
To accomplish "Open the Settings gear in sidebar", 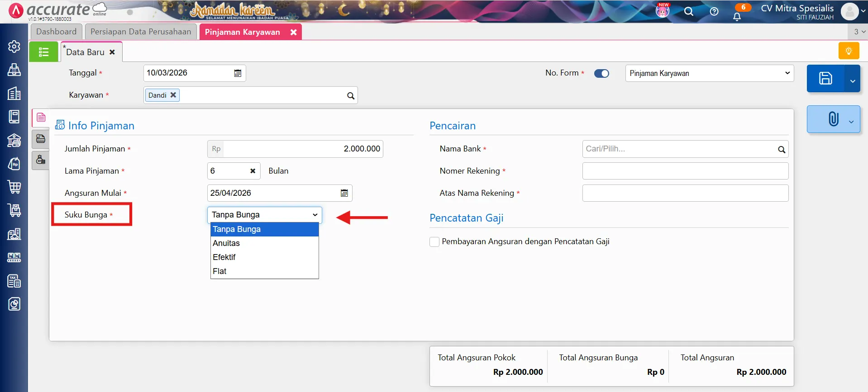I will 14,46.
